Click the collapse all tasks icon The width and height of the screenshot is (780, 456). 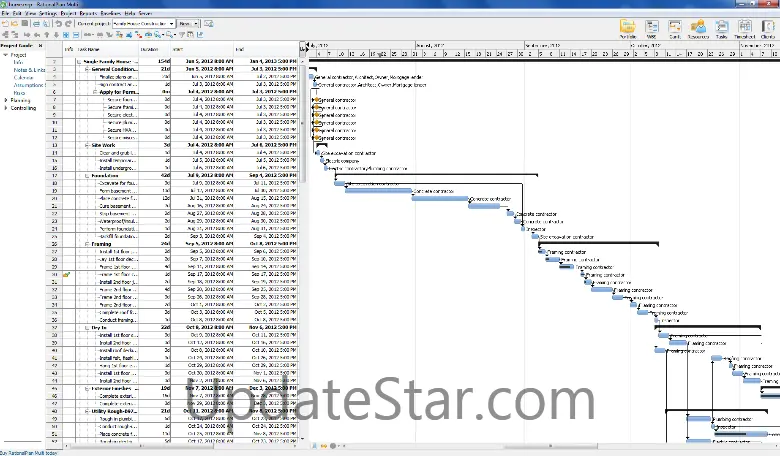[x=76, y=35]
